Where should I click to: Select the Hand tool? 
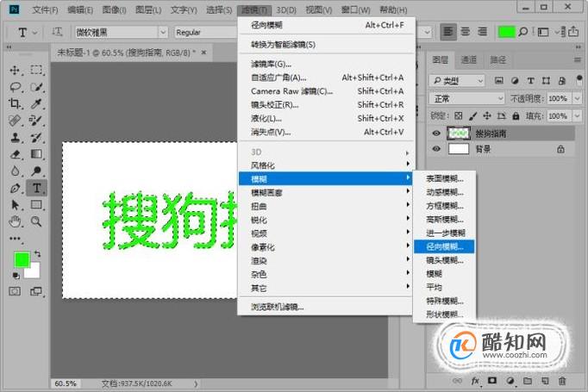point(15,221)
